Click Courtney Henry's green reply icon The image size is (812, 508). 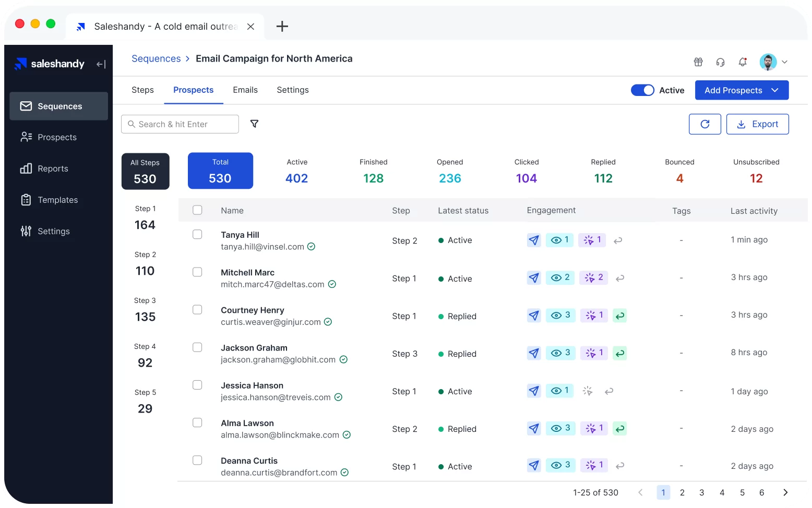point(619,316)
